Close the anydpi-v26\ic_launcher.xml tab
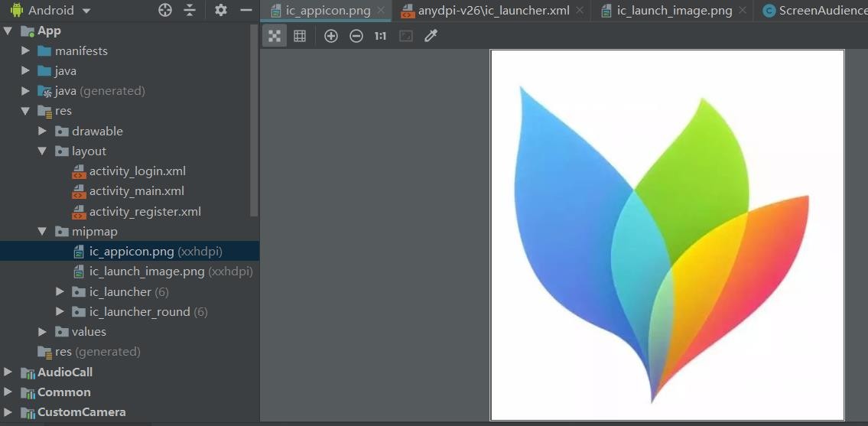868x426 pixels. click(579, 11)
